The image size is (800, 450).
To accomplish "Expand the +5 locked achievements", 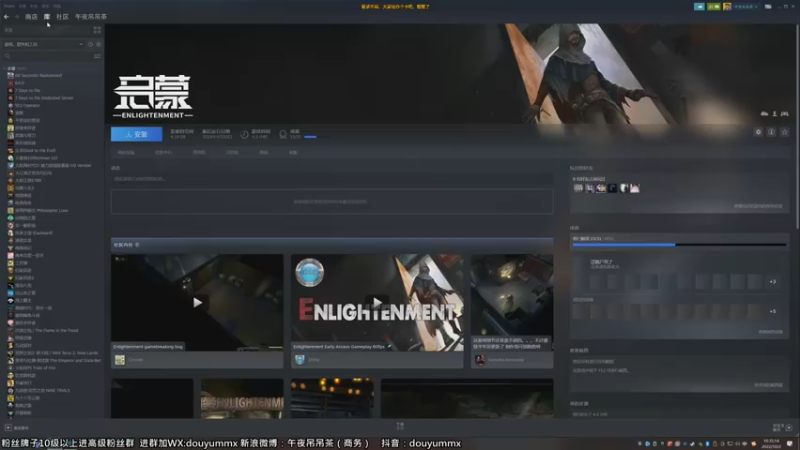I will [773, 311].
